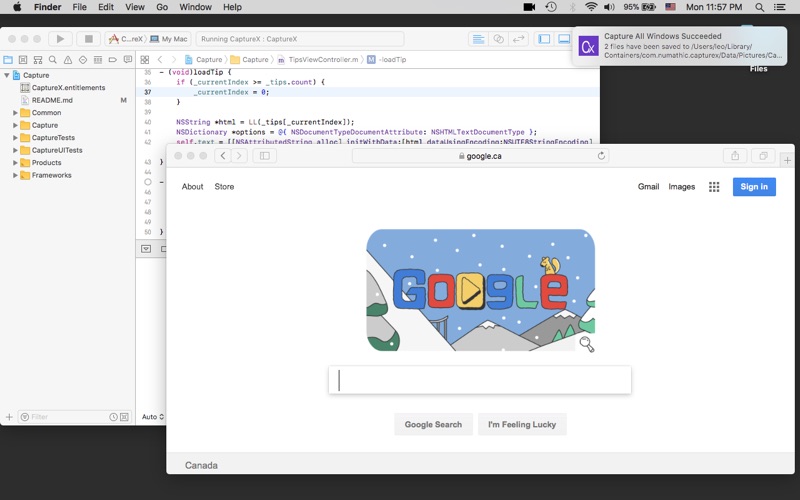This screenshot has height=500, width=800.
Task: Expand the Common folder
Action: pos(15,113)
